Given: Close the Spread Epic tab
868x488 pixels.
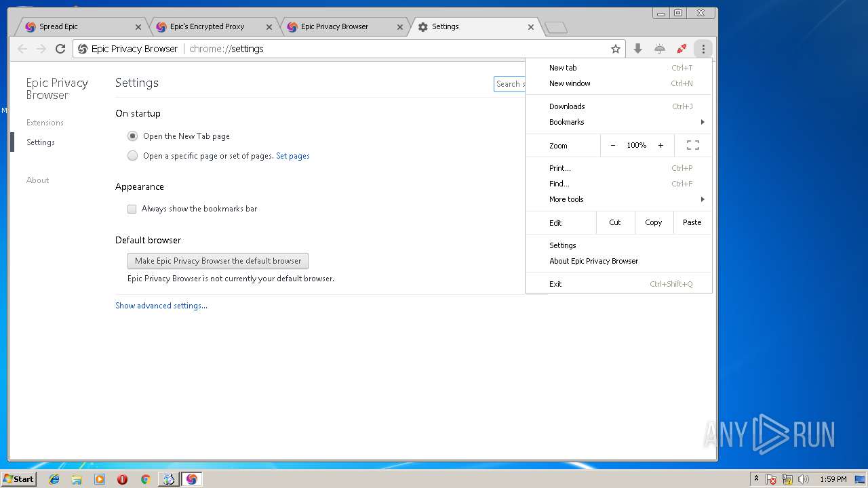Looking at the screenshot, I should (x=138, y=27).
